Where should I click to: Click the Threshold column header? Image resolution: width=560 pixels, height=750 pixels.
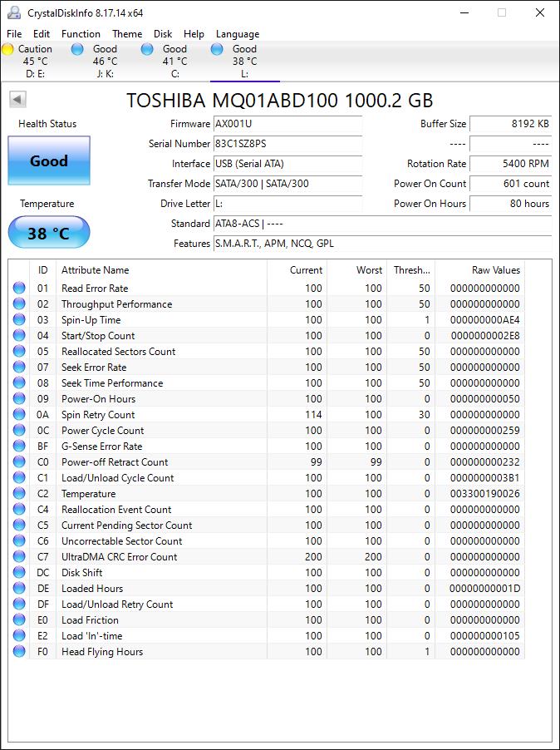coord(411,269)
